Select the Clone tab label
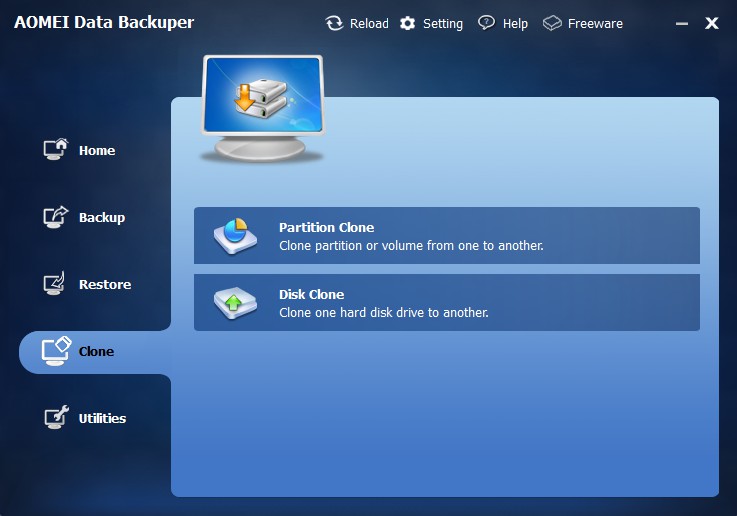 [96, 352]
